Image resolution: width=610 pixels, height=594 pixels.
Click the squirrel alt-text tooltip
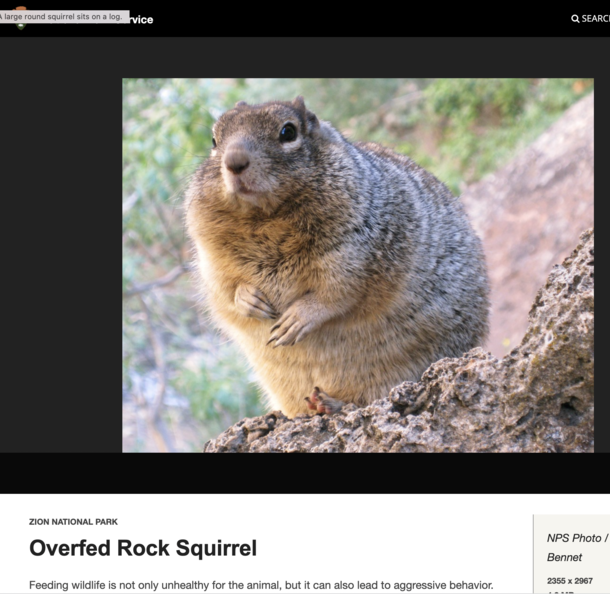[64, 16]
